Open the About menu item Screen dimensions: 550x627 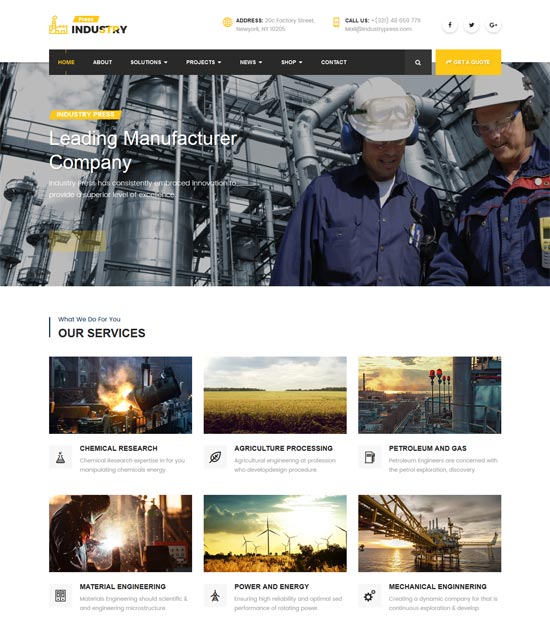(102, 62)
